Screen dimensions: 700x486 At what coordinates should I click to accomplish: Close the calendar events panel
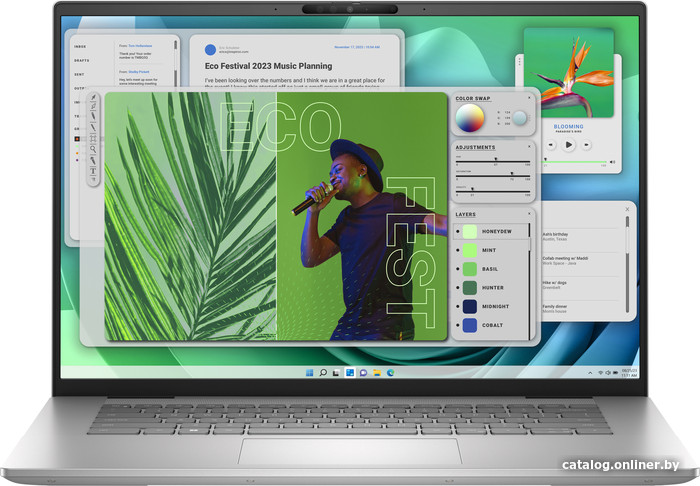[627, 209]
